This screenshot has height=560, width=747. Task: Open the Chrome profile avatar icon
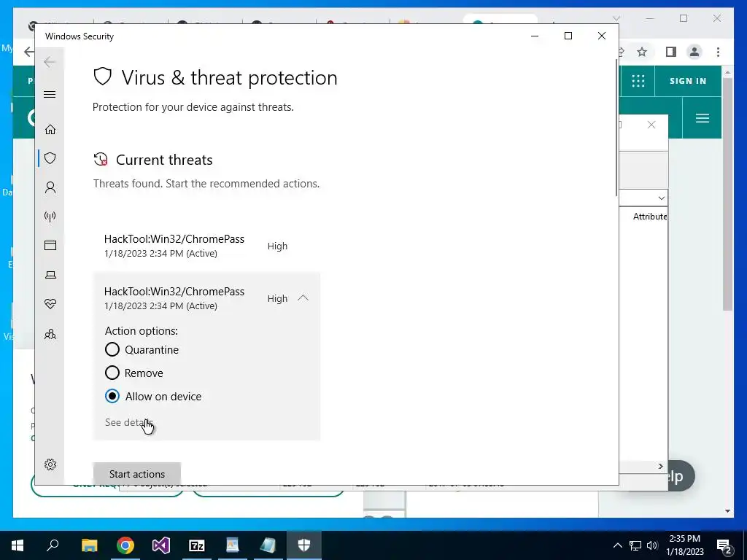click(x=694, y=52)
